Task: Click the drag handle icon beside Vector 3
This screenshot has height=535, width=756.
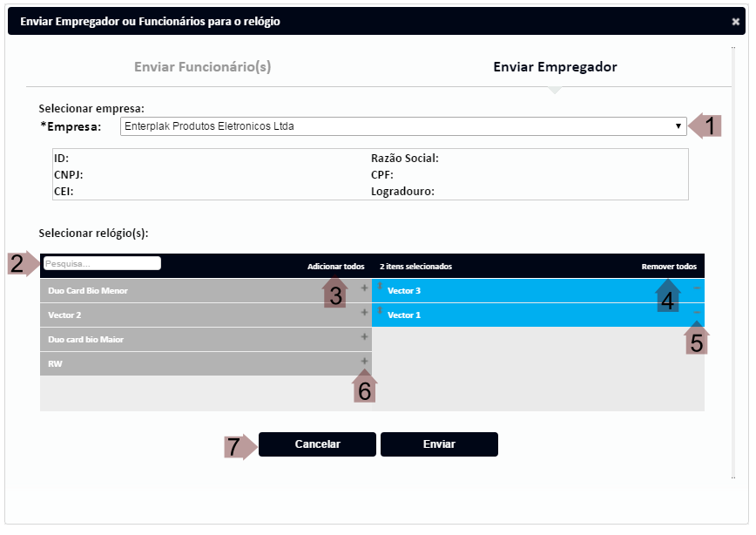Action: (380, 287)
